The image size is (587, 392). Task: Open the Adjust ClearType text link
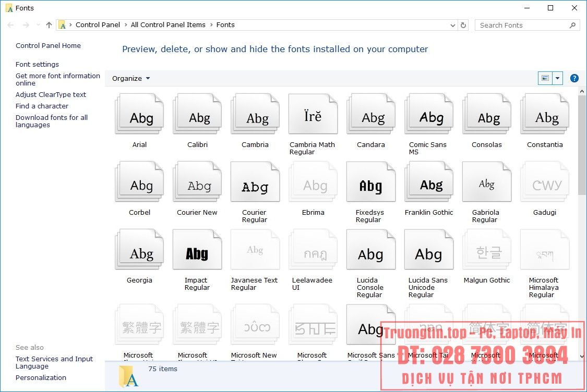pyautogui.click(x=51, y=94)
